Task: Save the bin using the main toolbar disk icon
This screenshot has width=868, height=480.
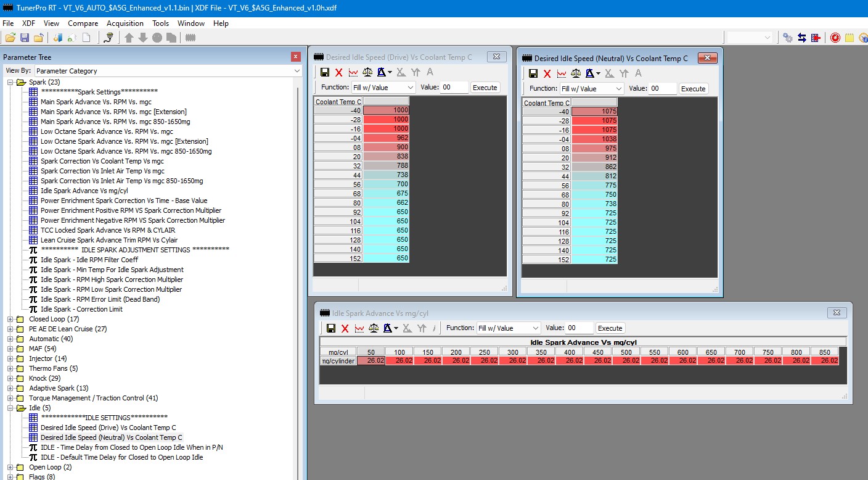Action: coord(25,38)
